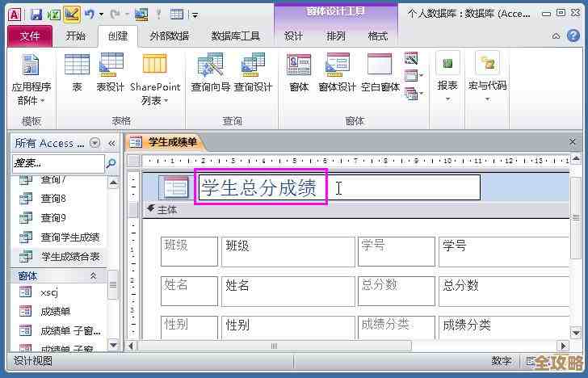Select 查询学生成绩 in the navigation pane
The width and height of the screenshot is (588, 378).
click(59, 237)
